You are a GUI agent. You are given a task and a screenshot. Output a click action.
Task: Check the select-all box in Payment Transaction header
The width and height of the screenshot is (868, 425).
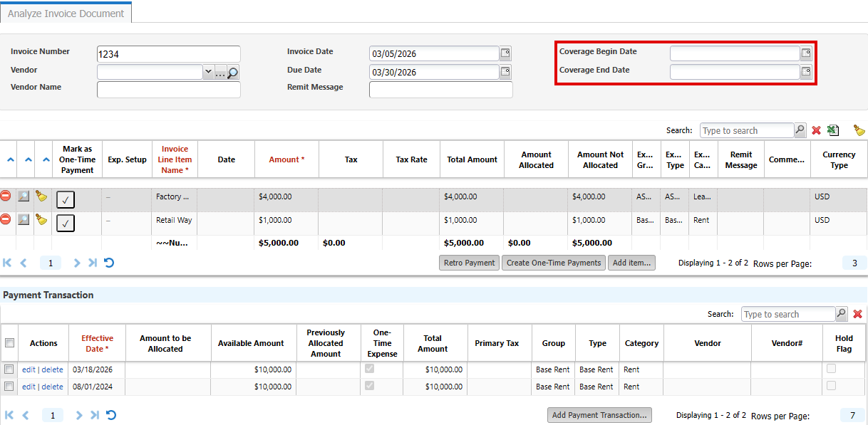point(9,343)
